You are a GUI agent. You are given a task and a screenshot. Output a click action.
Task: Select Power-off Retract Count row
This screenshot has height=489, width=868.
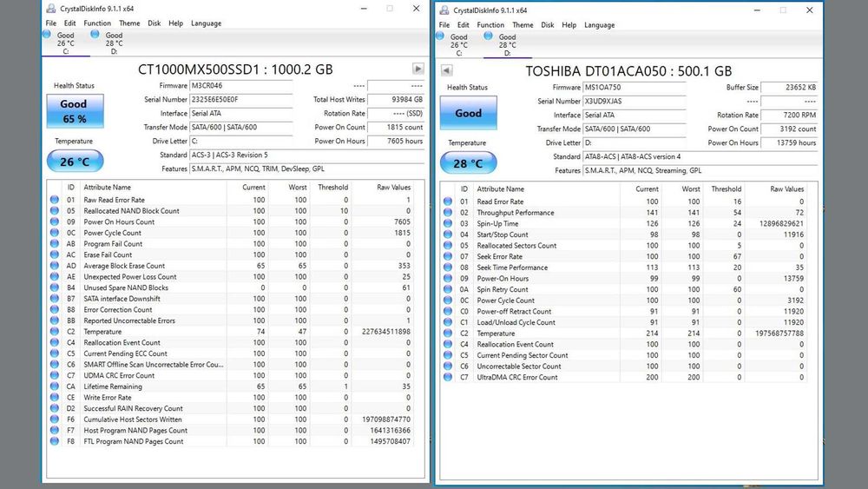pyautogui.click(x=624, y=311)
